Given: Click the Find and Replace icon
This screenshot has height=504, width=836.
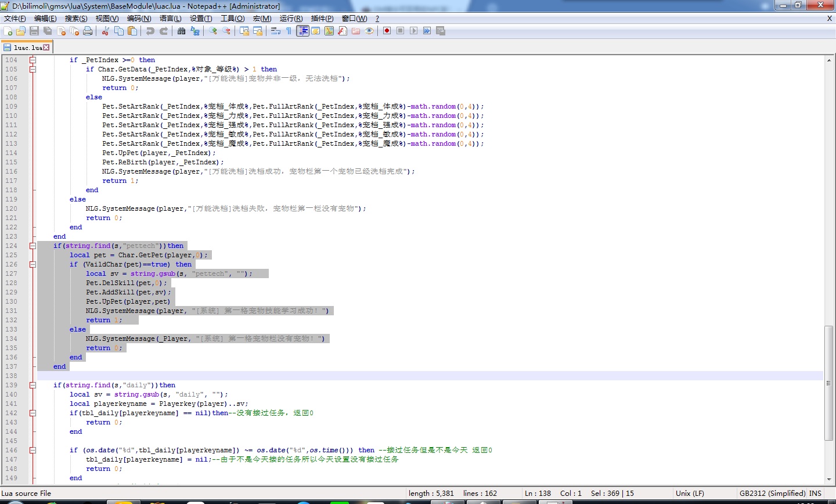Looking at the screenshot, I should (195, 31).
